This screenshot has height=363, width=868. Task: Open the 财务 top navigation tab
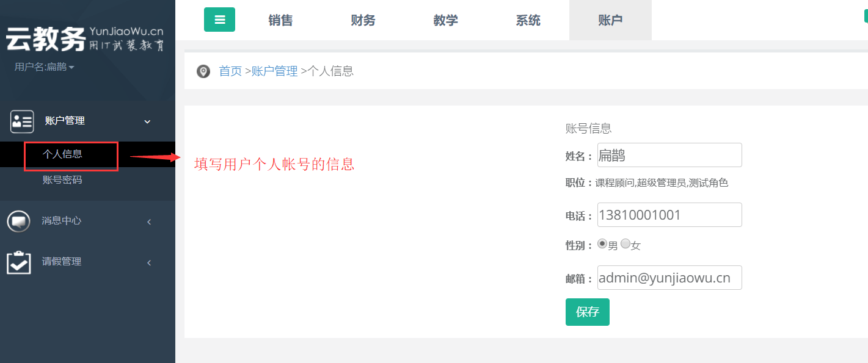click(x=363, y=20)
